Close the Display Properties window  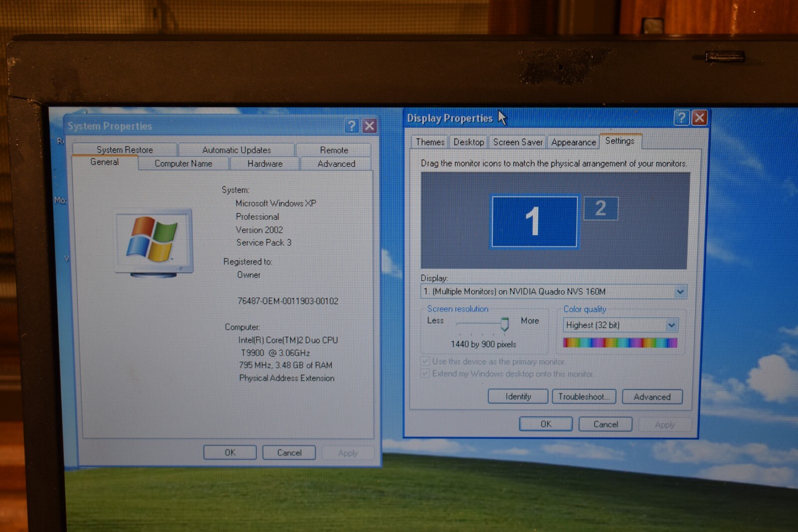tap(699, 118)
